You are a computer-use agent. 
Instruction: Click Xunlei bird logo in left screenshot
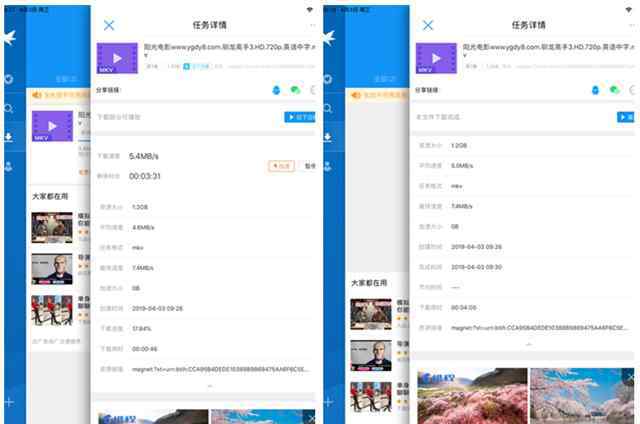tap(9, 38)
